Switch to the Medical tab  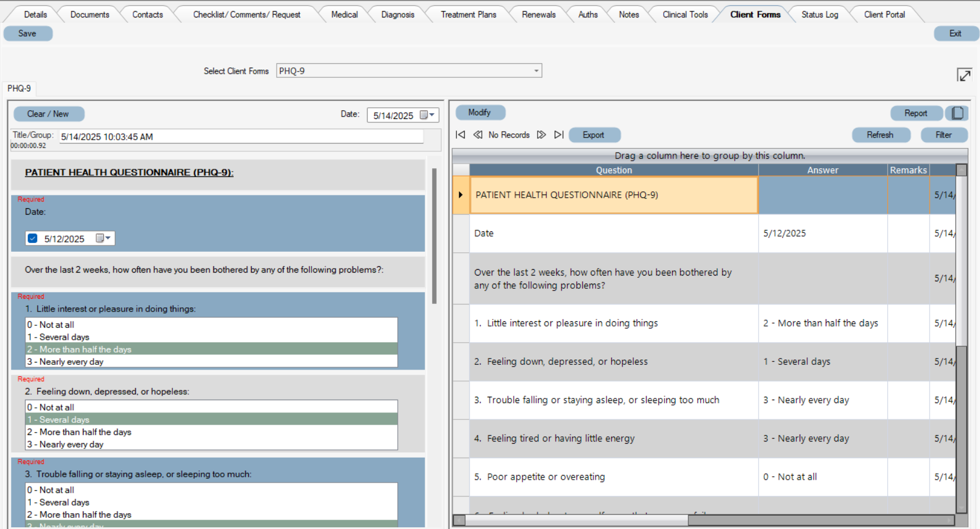pos(344,14)
